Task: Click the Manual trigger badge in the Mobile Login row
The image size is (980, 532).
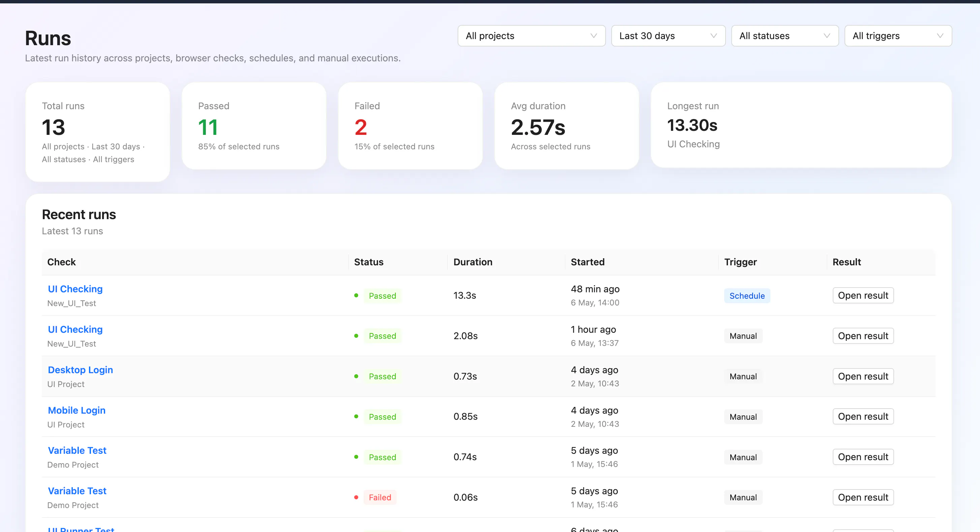Action: click(743, 417)
